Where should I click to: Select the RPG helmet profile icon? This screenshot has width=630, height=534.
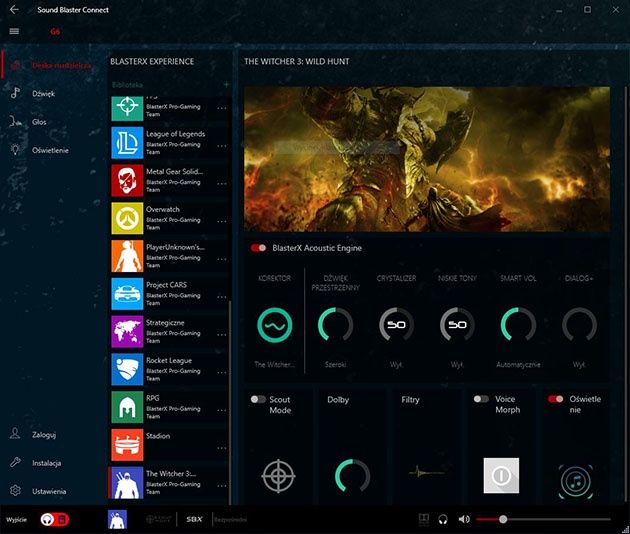coord(127,407)
